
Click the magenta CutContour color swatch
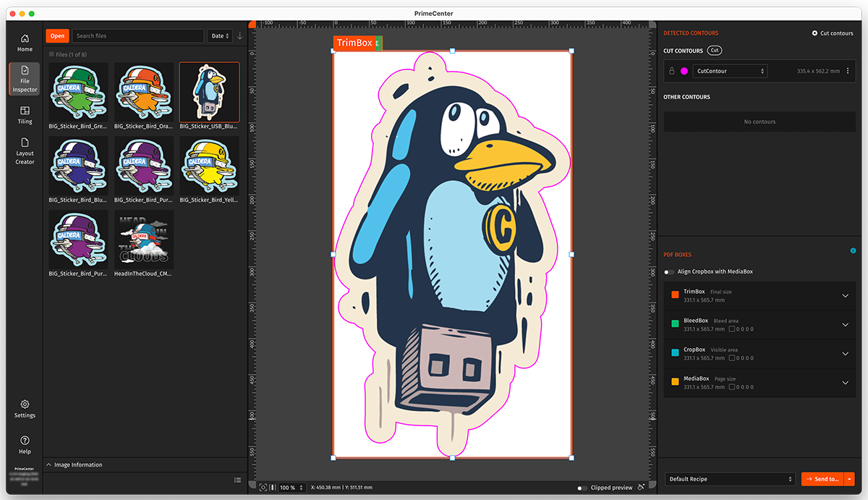click(684, 71)
